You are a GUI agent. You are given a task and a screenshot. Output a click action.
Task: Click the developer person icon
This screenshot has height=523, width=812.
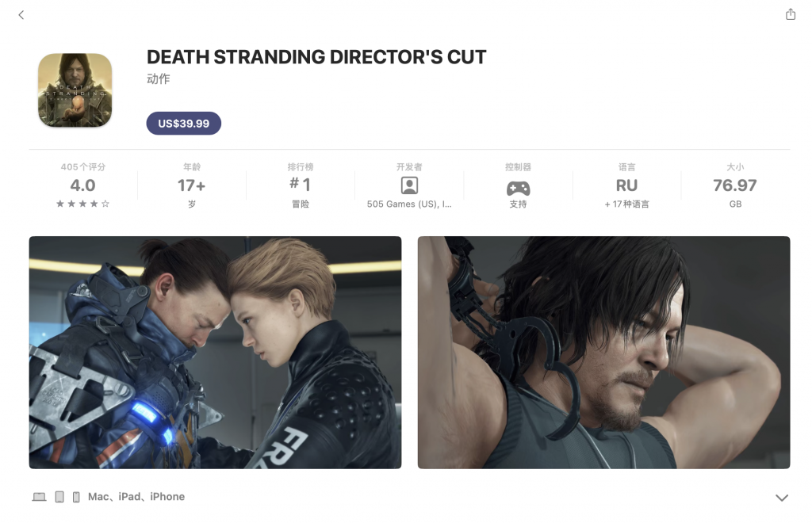point(409,185)
